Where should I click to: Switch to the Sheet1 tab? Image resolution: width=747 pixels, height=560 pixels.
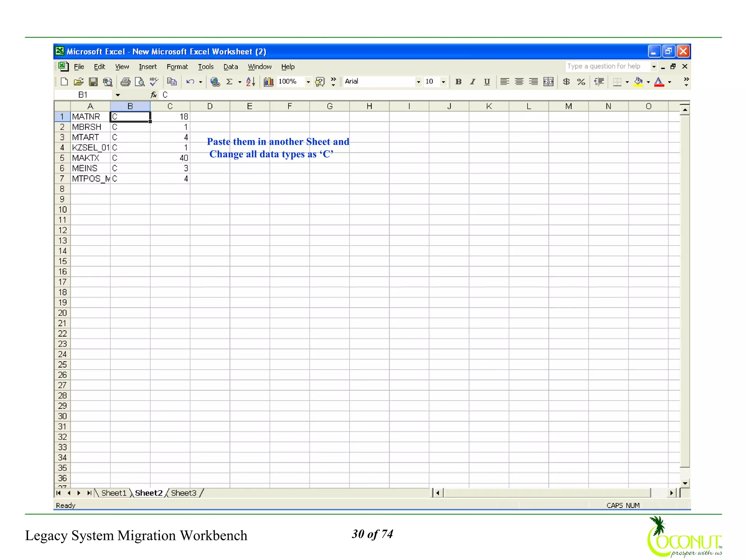[x=113, y=493]
